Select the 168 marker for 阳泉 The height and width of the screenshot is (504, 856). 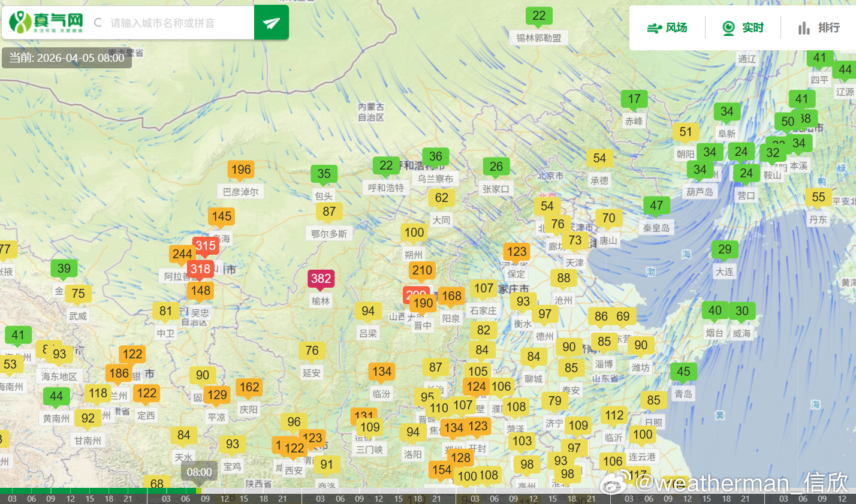coord(451,297)
